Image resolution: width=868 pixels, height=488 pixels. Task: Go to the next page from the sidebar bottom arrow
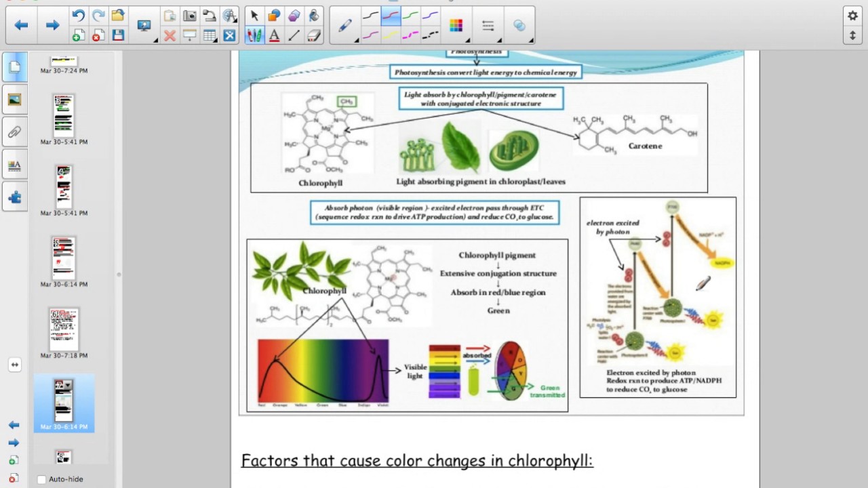pos(14,443)
